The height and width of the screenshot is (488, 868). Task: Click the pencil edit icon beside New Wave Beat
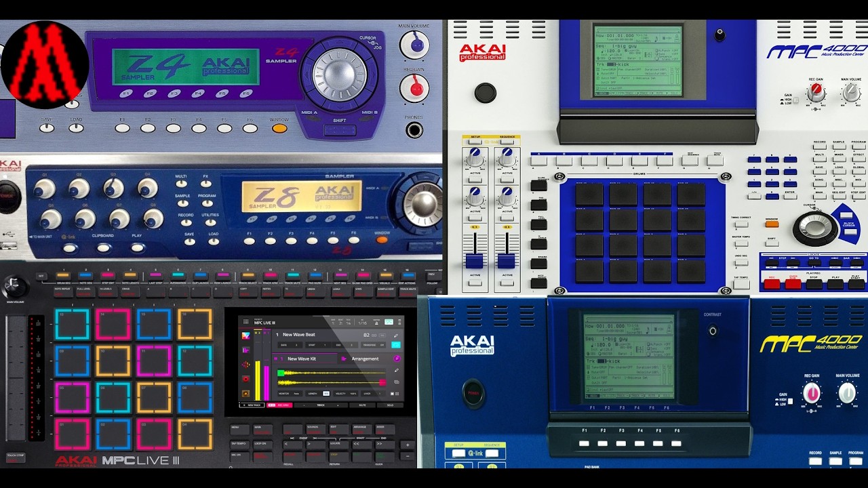pyautogui.click(x=396, y=335)
